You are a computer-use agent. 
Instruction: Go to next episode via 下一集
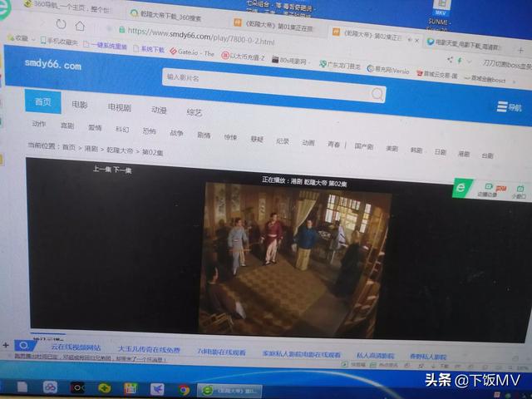click(122, 170)
